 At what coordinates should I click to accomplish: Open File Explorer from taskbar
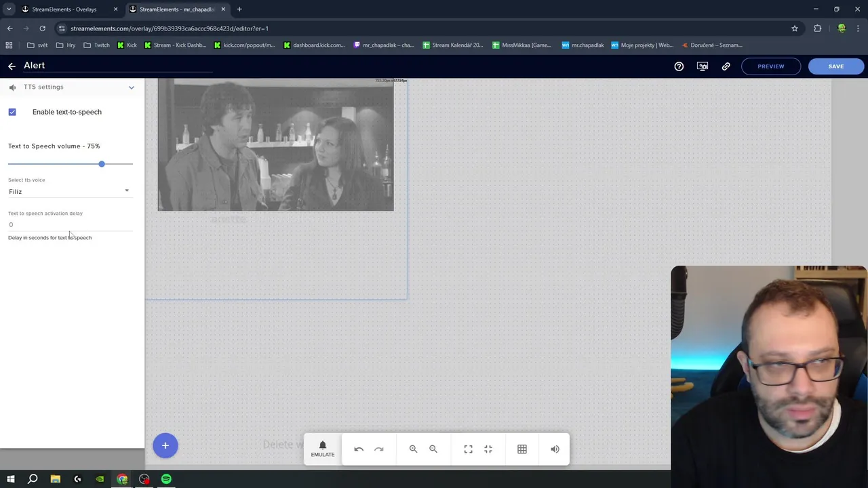click(x=55, y=479)
